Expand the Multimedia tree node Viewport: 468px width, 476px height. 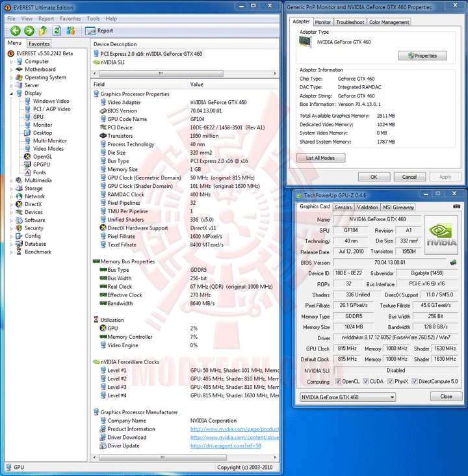pos(12,181)
